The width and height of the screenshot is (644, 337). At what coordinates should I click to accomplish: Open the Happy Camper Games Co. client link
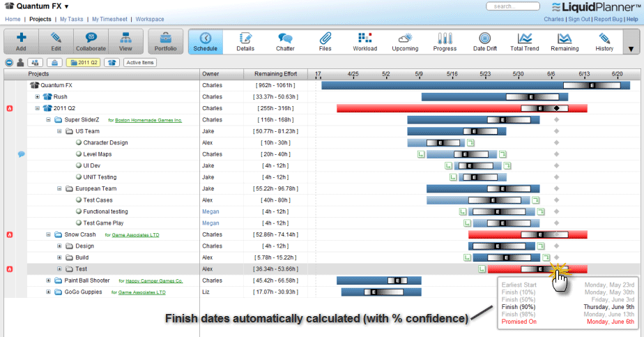click(x=154, y=281)
